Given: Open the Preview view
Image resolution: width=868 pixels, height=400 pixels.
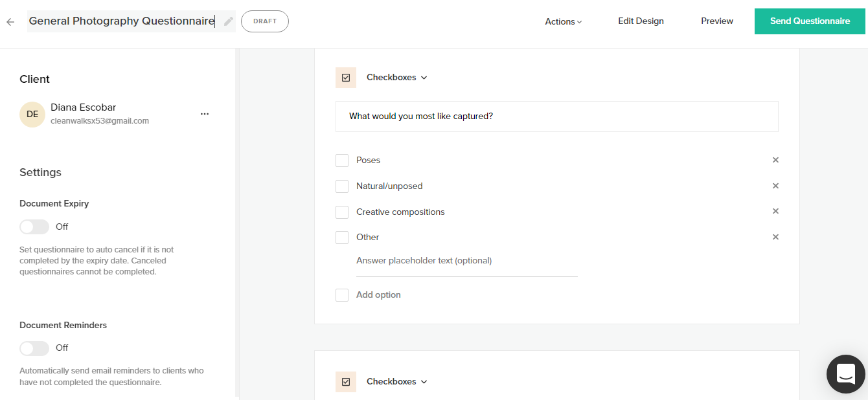Looking at the screenshot, I should click(717, 21).
